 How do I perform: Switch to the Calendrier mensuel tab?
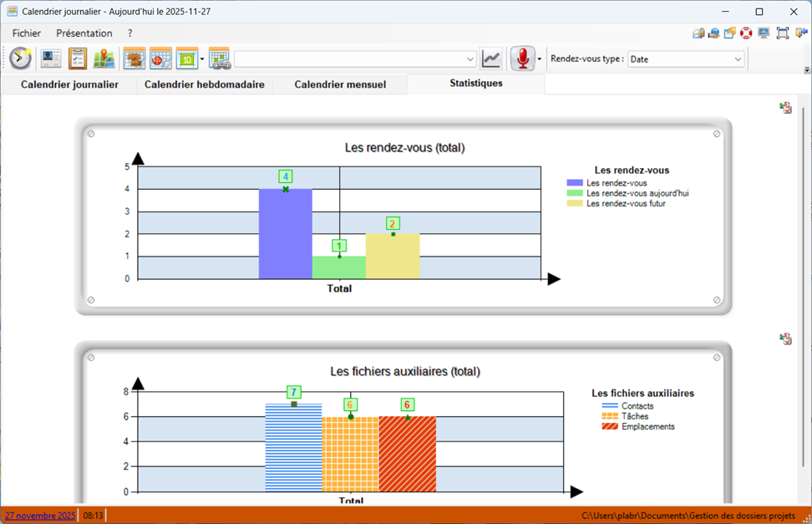(x=340, y=84)
